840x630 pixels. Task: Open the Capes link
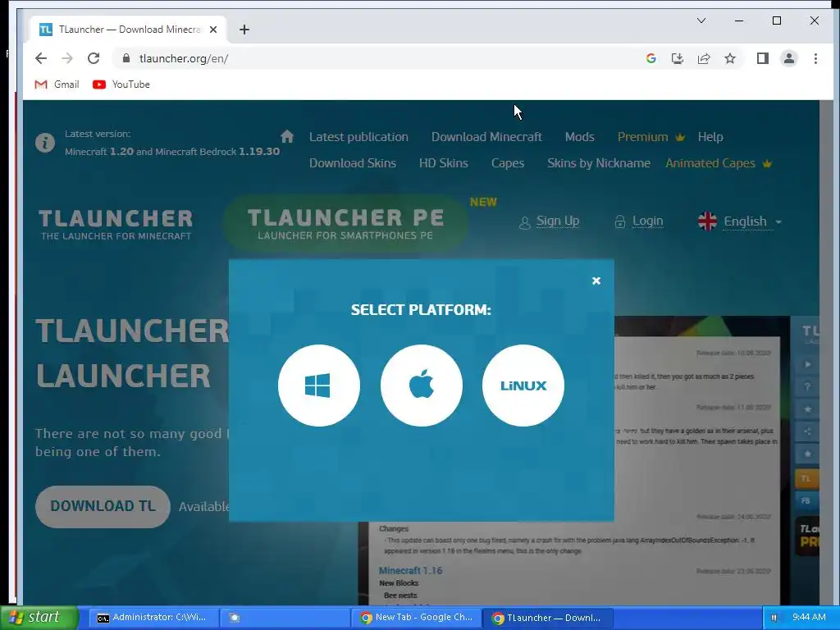507,163
